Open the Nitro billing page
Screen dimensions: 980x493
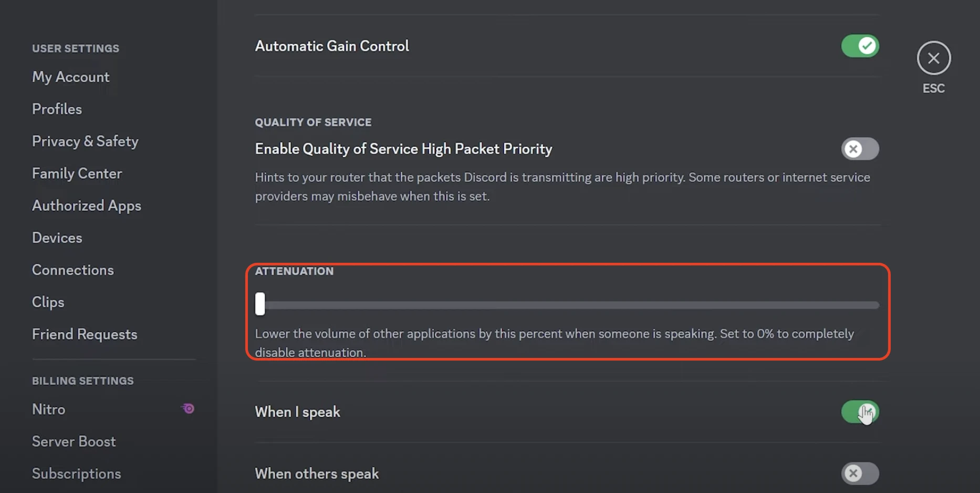click(x=49, y=409)
